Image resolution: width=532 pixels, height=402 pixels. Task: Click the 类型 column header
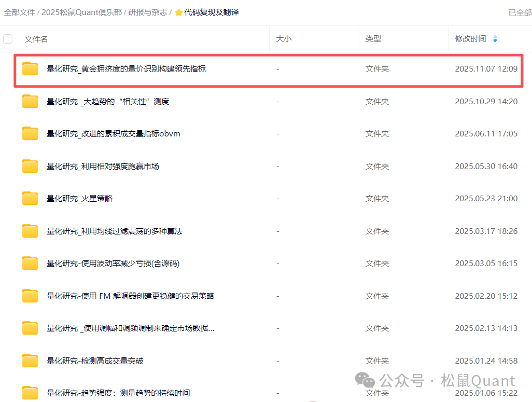click(373, 39)
